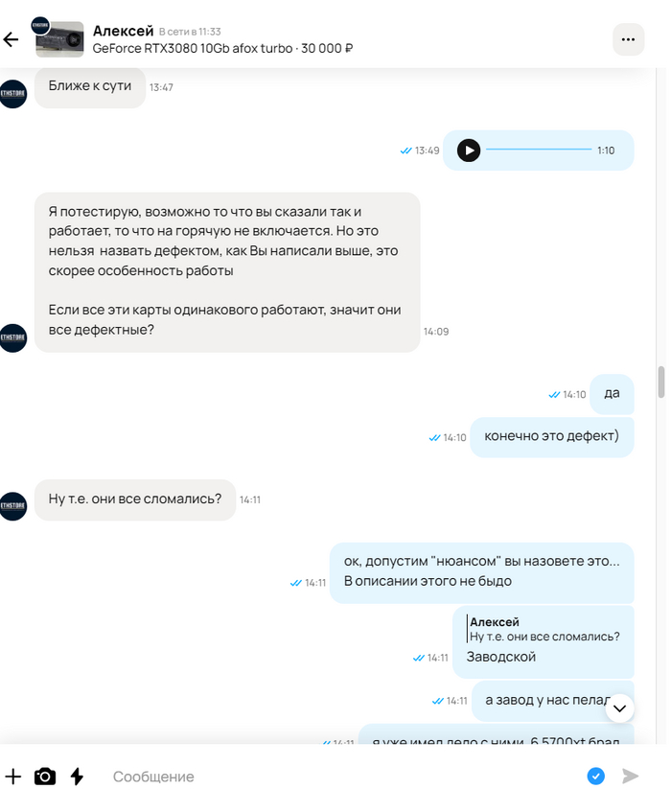Click avatar next to "Ну т.е. они все сломались?"
Image resolution: width=671 pixels, height=812 pixels.
(x=13, y=506)
